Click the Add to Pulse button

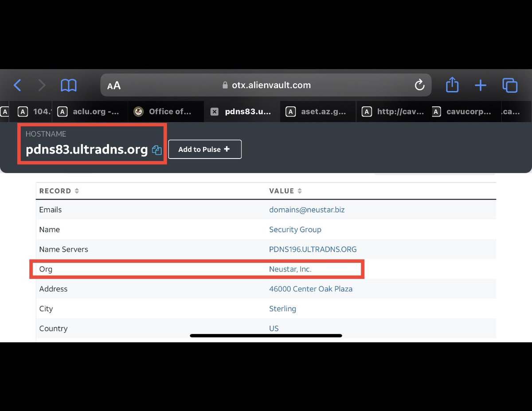pos(204,149)
